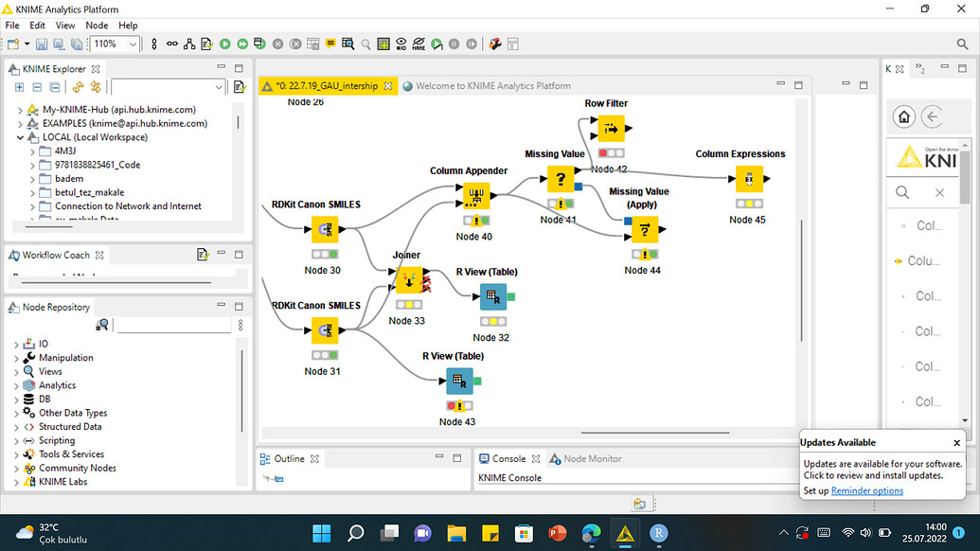Execute selected nodes with the green play icon
980x551 pixels.
coord(225,44)
